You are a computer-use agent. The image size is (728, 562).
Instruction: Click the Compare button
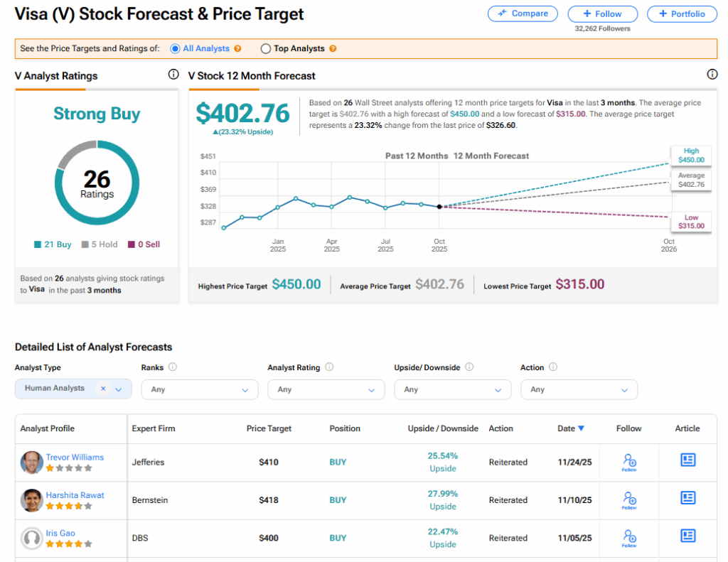[x=523, y=13]
